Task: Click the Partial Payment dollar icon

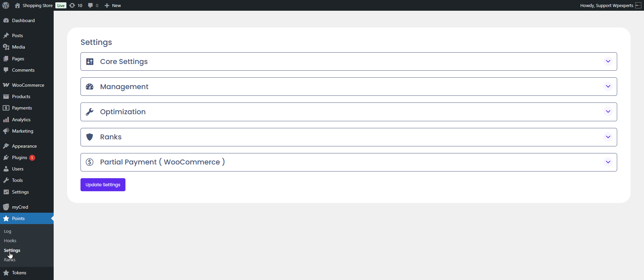Action: point(90,162)
